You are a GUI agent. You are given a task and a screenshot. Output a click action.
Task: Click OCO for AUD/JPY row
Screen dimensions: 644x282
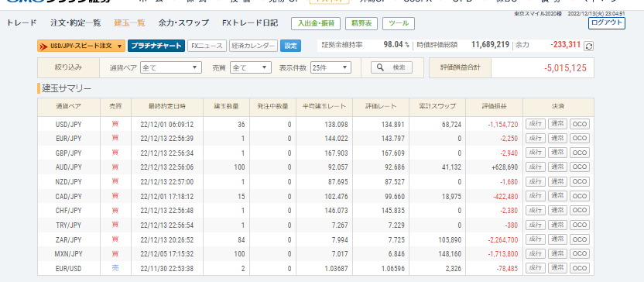tap(580, 167)
